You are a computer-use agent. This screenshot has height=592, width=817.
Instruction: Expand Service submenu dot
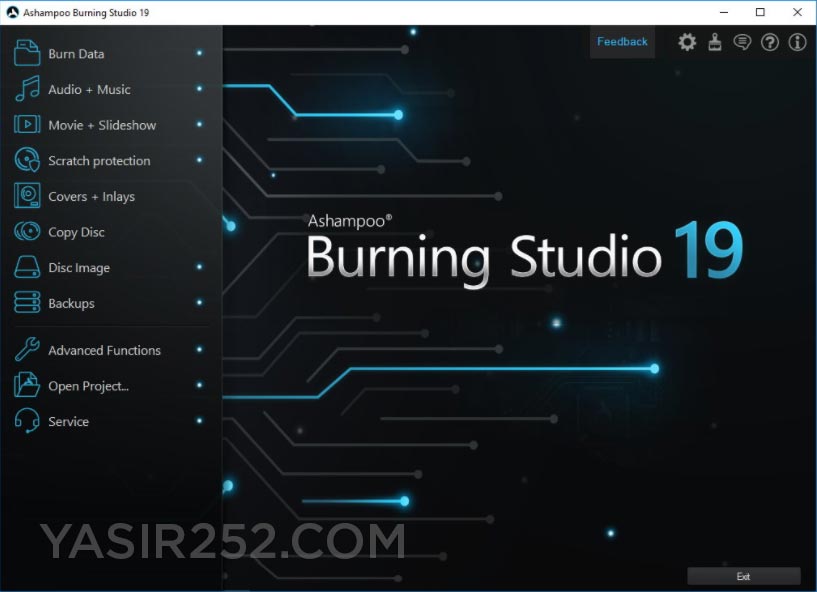click(200, 421)
